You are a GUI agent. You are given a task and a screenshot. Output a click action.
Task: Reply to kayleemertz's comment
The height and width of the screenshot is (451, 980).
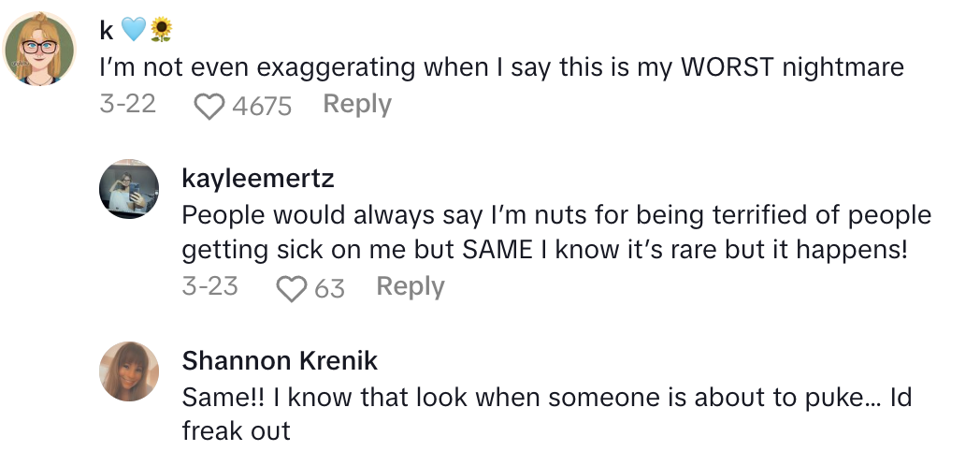tap(410, 286)
